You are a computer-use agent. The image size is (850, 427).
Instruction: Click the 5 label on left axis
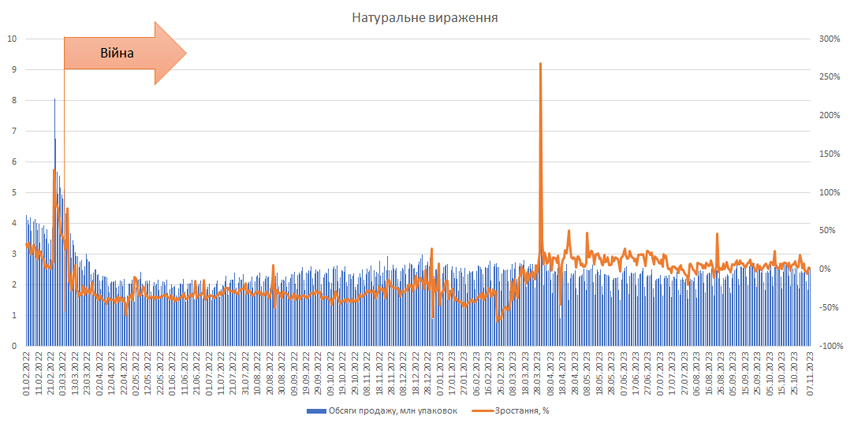[x=14, y=192]
